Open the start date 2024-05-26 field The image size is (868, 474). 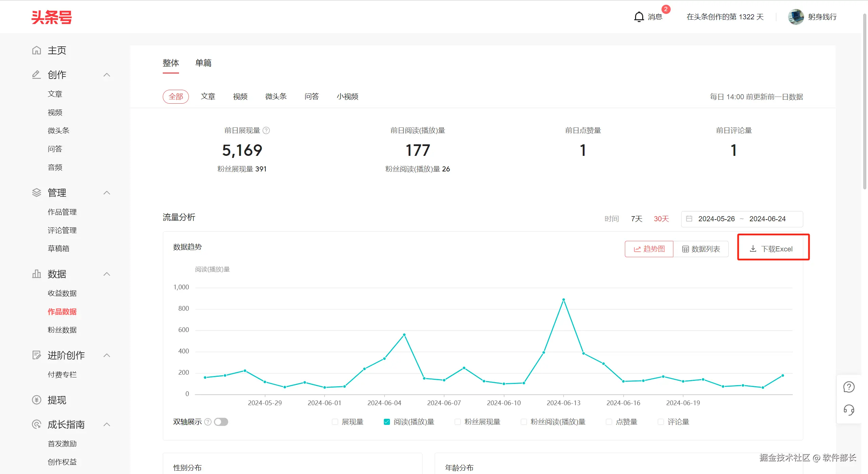(716, 219)
